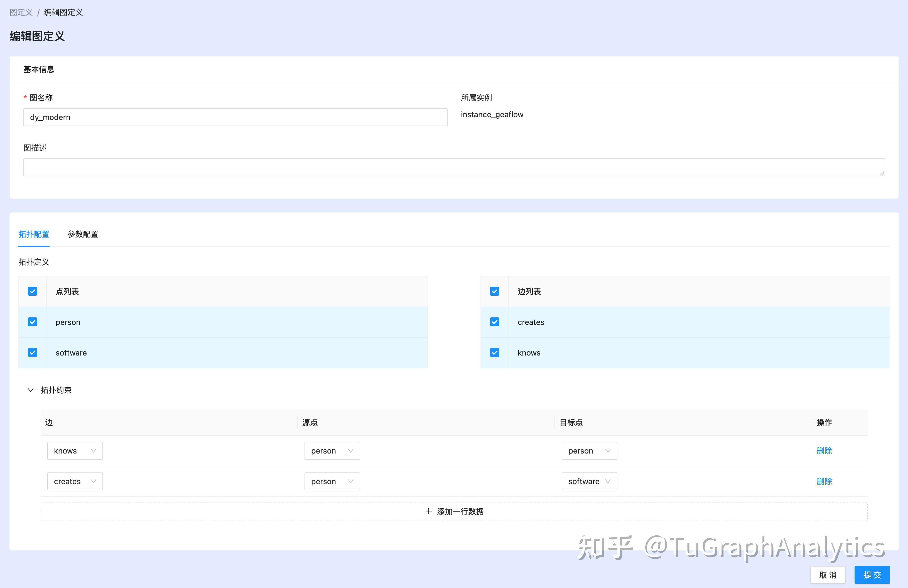Toggle the knows edge checkbox
The width and height of the screenshot is (908, 588).
(x=494, y=352)
